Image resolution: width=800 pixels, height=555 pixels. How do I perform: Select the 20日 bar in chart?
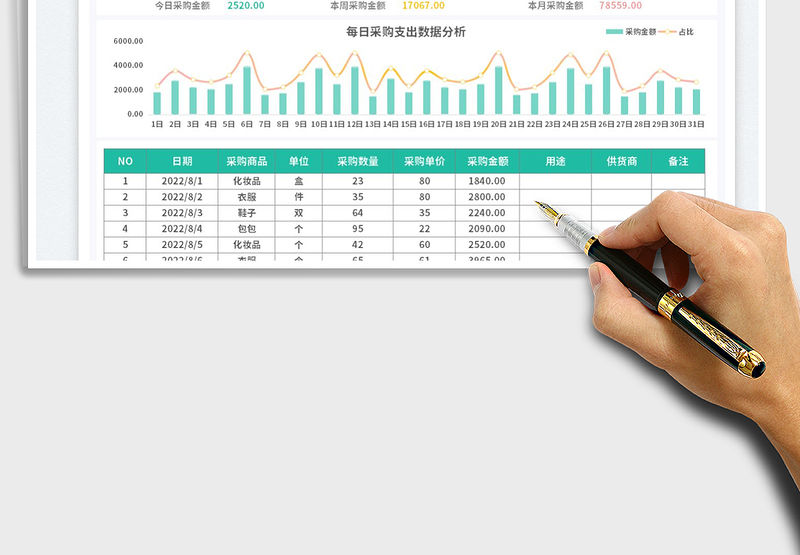point(499,91)
